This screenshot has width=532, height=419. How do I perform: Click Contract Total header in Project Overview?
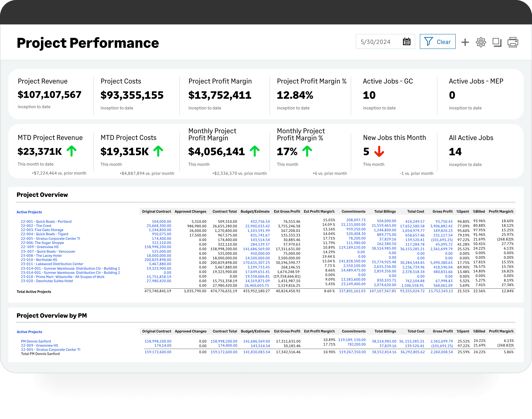pos(225,211)
